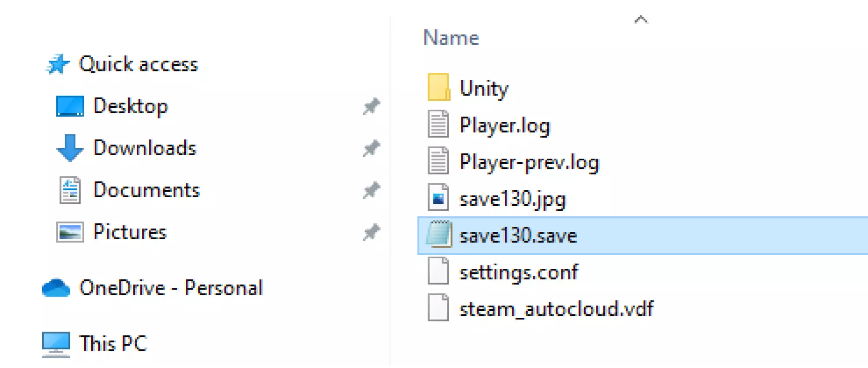The height and width of the screenshot is (368, 868).
Task: Open OneDrive - Personal in the sidebar
Action: tap(171, 288)
